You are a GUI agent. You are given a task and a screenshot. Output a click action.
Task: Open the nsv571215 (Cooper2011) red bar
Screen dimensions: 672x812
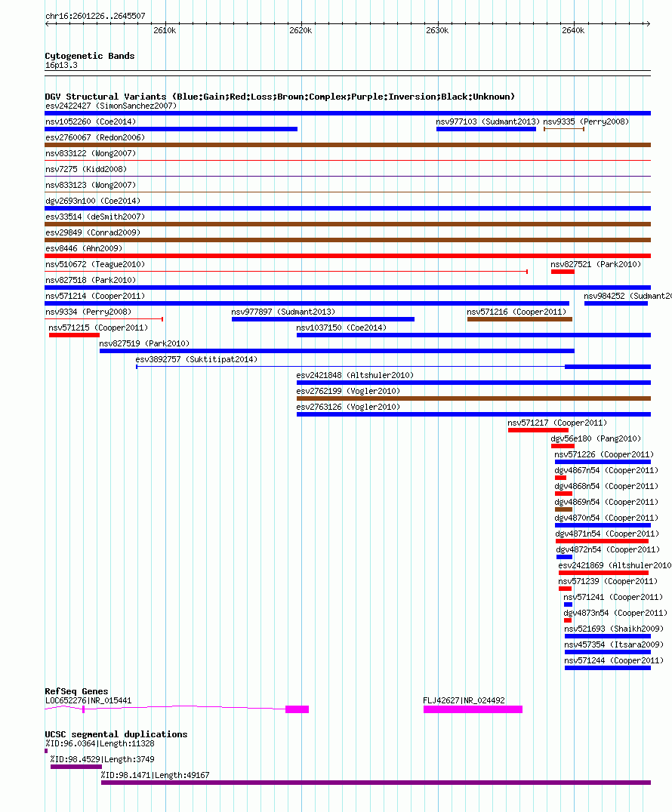click(74, 336)
